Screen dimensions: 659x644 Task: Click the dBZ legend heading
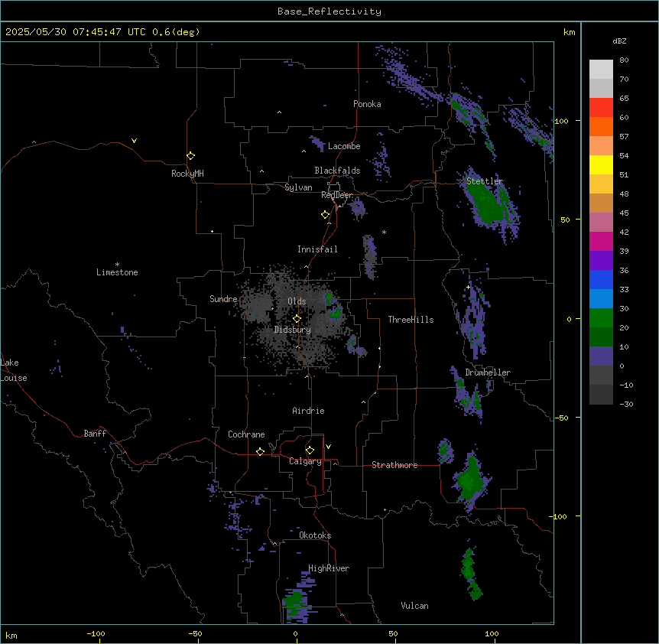(x=619, y=41)
